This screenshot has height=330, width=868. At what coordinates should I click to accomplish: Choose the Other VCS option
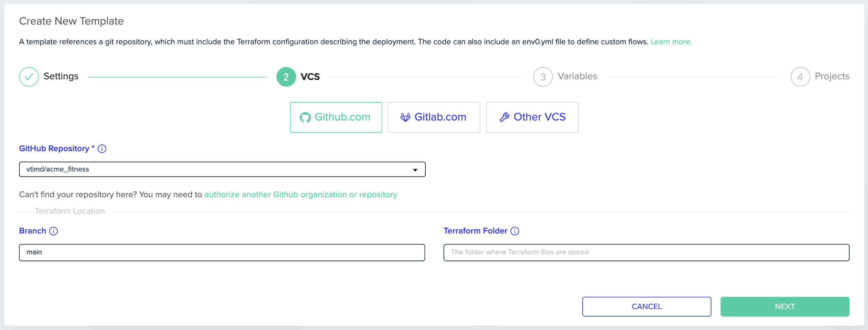pyautogui.click(x=532, y=117)
